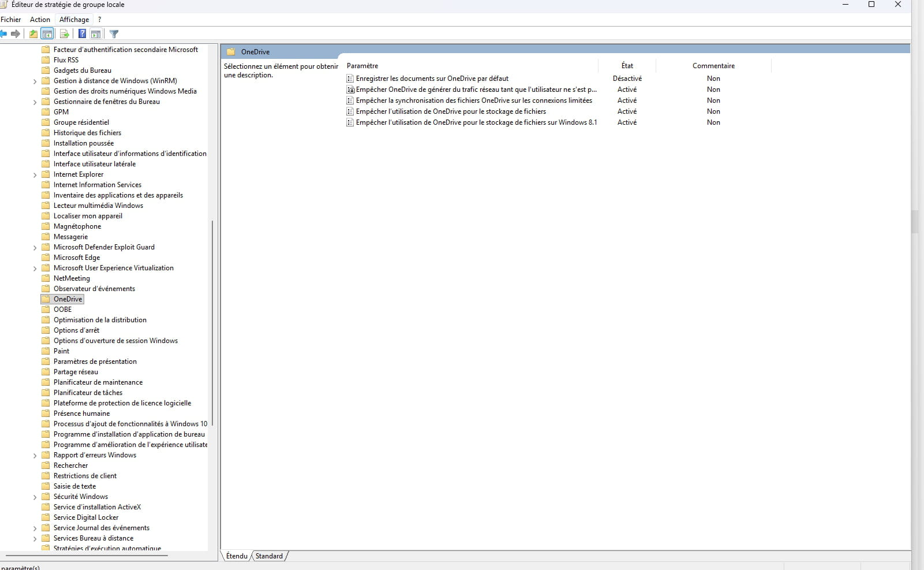
Task: Click the up one level folder icon
Action: pos(33,34)
